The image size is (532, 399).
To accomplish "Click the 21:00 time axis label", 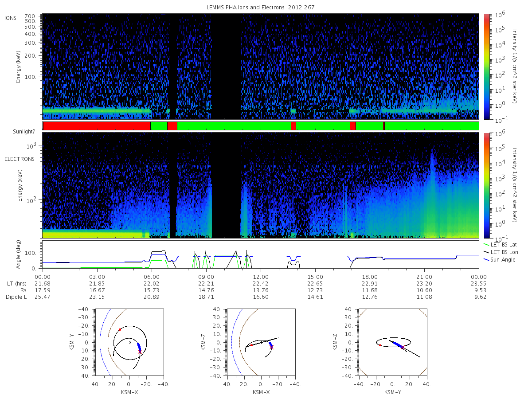I will click(424, 276).
